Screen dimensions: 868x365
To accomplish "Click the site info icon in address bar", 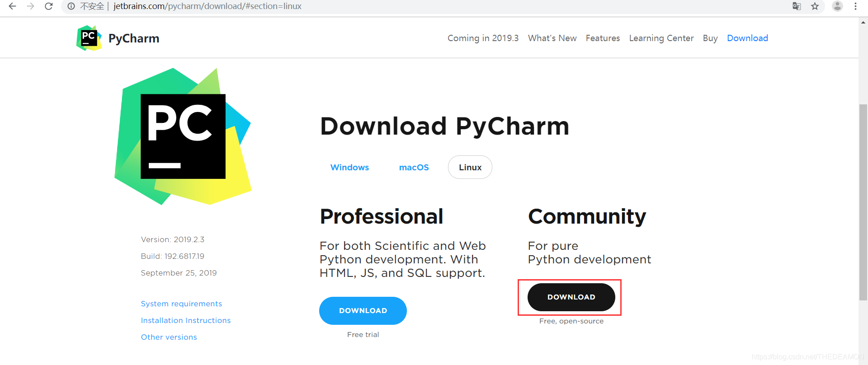I will pos(71,6).
